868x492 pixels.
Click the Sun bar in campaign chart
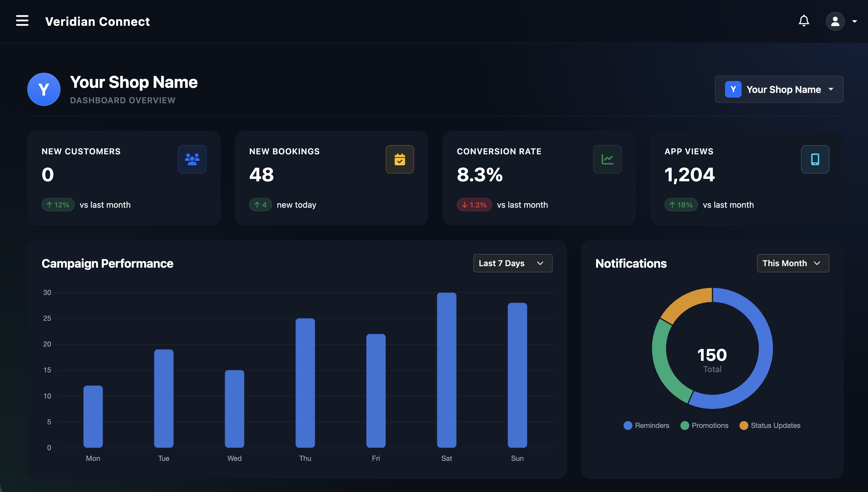[517, 375]
